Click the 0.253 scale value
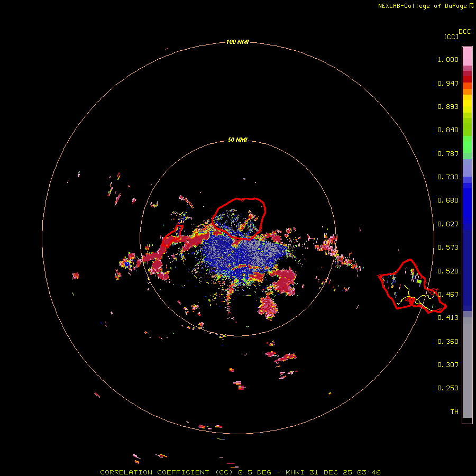The width and height of the screenshot is (476, 476). pyautogui.click(x=448, y=388)
